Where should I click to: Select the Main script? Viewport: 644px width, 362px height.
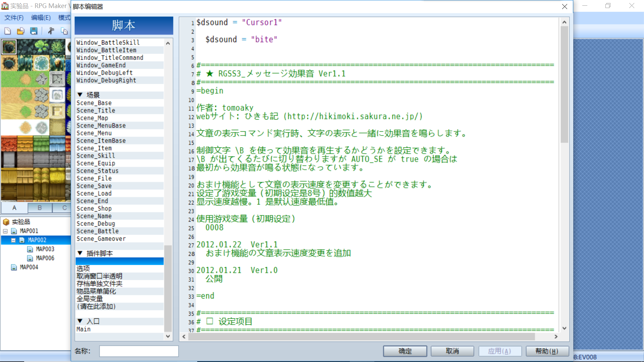tap(120, 329)
